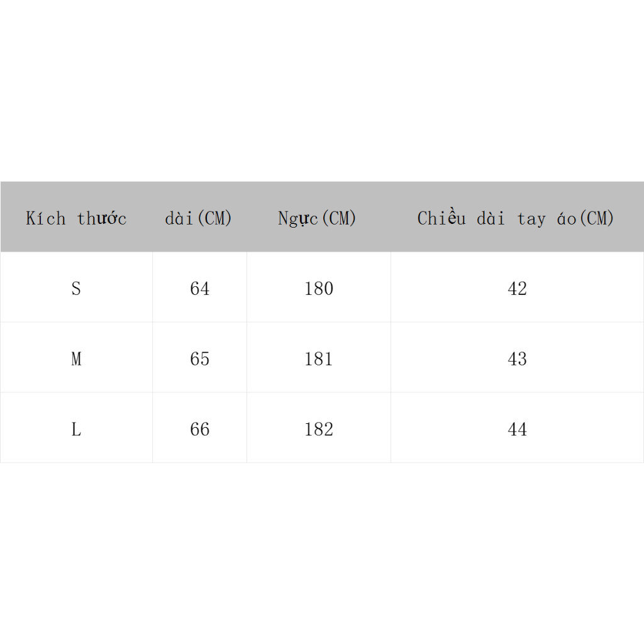This screenshot has width=644, height=644.
Task: Select the 'Ngực(CM)' chest column header
Action: click(x=318, y=219)
